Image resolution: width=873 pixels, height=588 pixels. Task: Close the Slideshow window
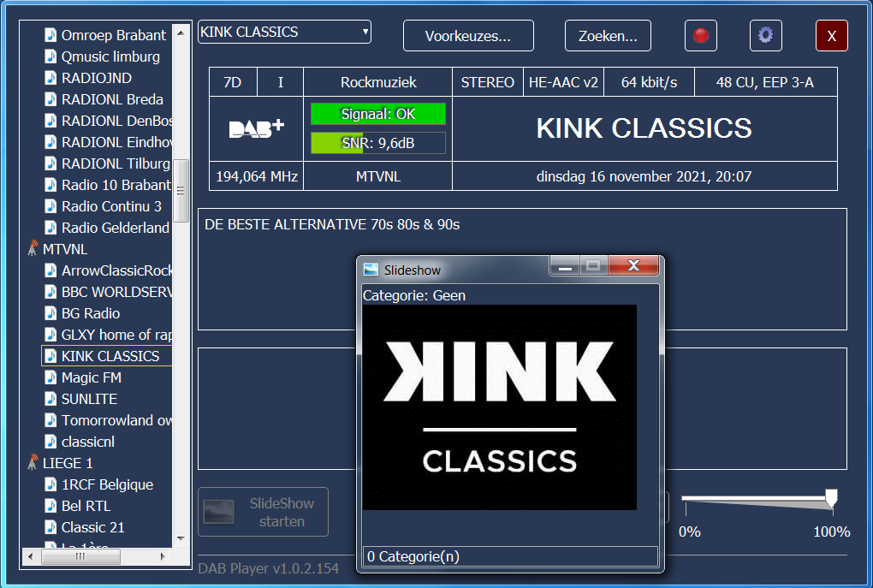click(x=633, y=265)
